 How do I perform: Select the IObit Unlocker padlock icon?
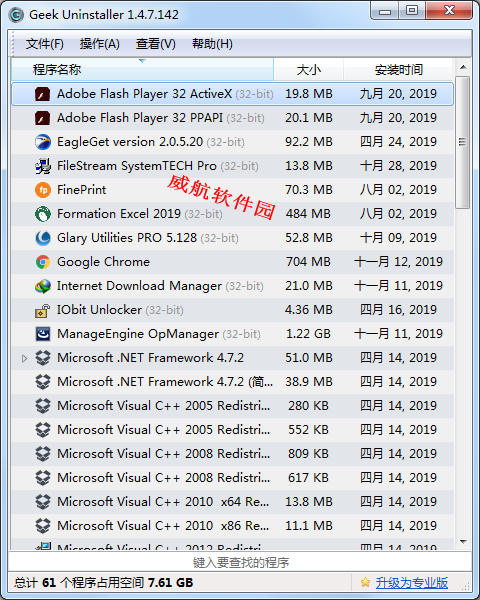[42, 310]
